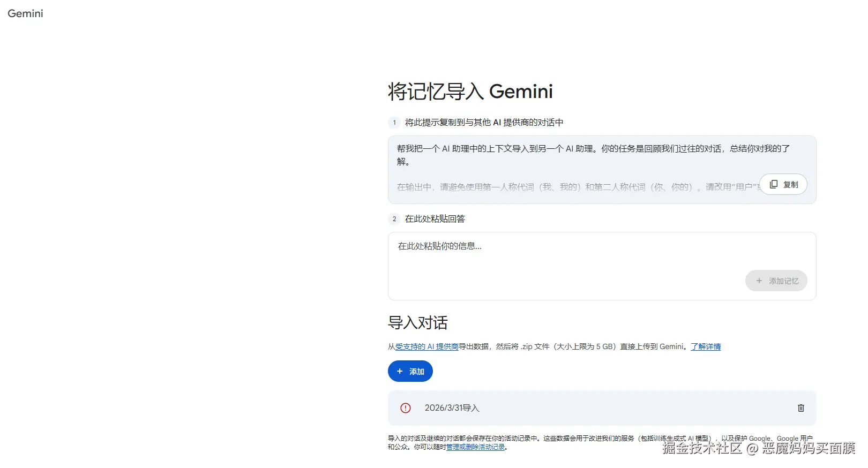This screenshot has height=468, width=868.
Task: Click the blue 添加 button
Action: point(410,371)
